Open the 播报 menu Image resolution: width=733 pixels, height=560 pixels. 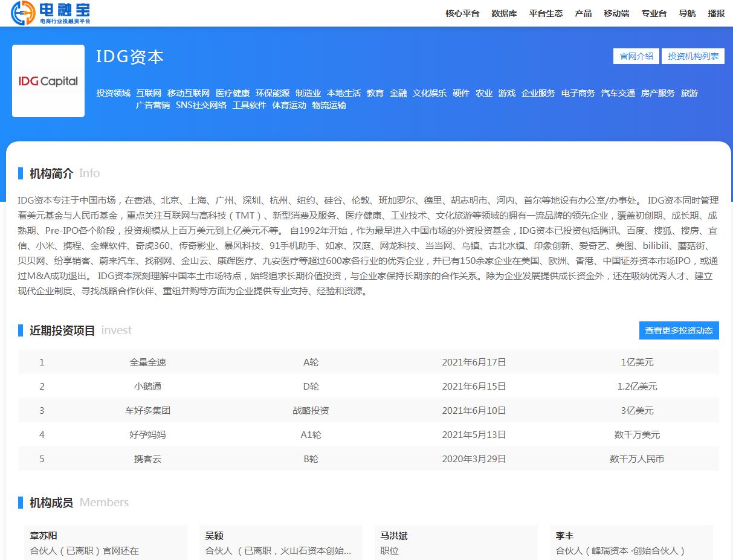tap(716, 13)
